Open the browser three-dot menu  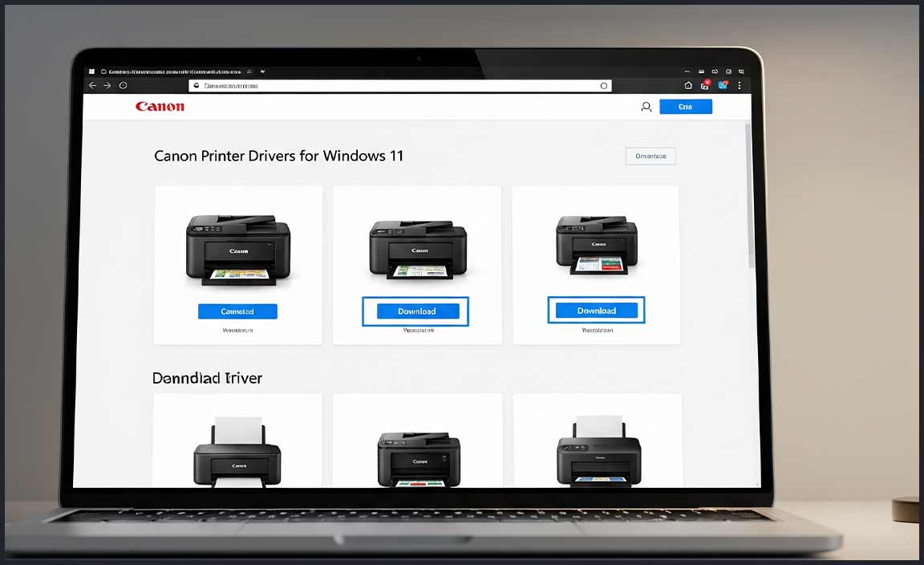click(x=739, y=85)
